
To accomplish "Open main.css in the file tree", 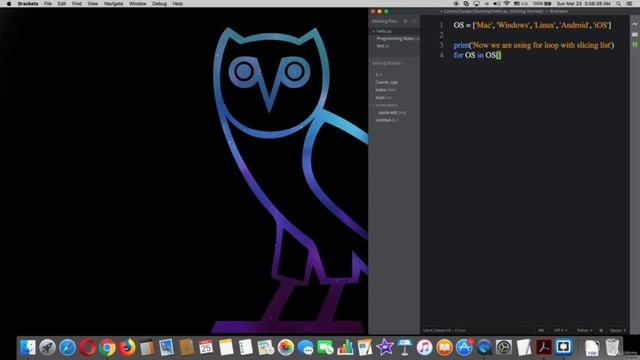I will click(x=383, y=98).
